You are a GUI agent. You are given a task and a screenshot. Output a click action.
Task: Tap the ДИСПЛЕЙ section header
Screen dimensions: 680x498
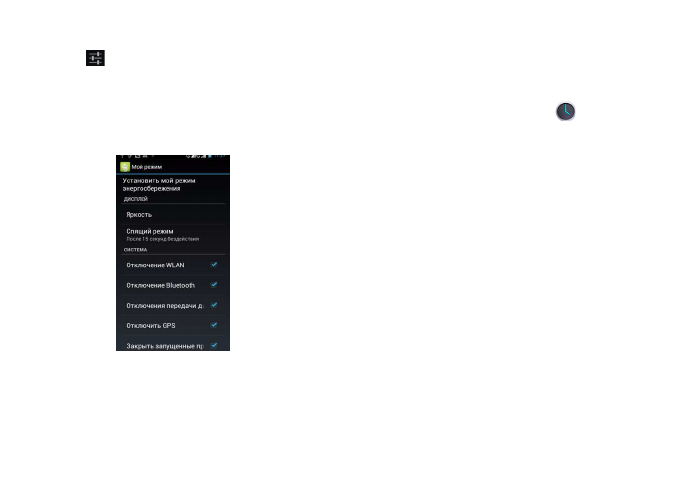(136, 199)
